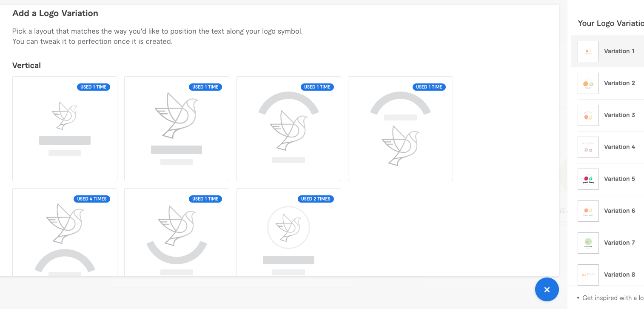This screenshot has width=644, height=309.
Task: Click the USED 2 TIMES badge
Action: (x=316, y=199)
